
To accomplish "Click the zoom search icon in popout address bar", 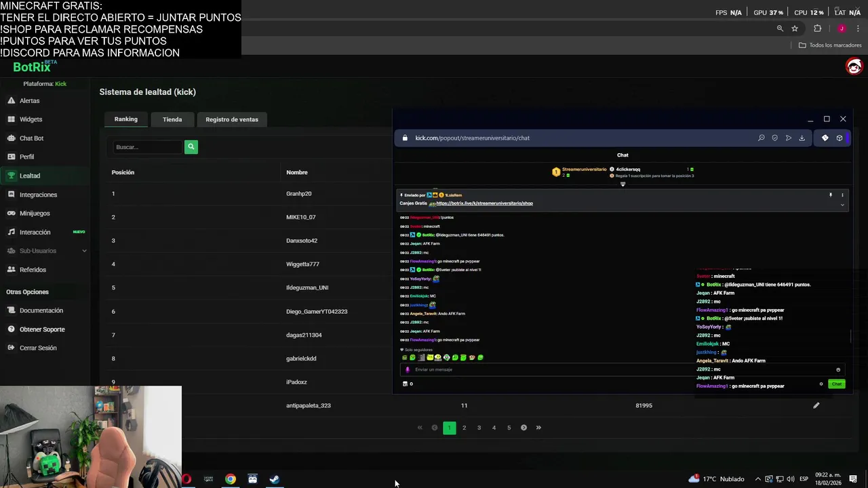I will coord(762,138).
